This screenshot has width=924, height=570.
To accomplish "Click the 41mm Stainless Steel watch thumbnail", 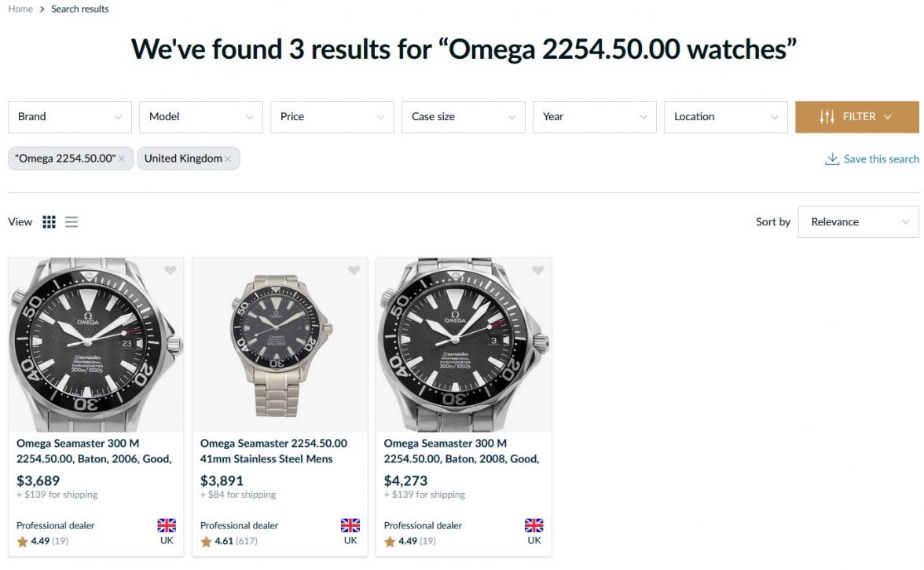I will pos(280,345).
